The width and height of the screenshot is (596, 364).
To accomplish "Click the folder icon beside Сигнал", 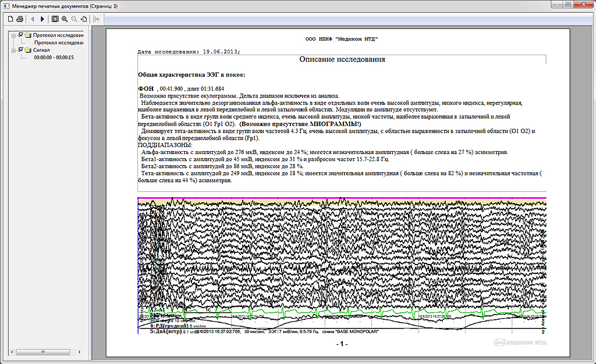I will pyautogui.click(x=28, y=50).
